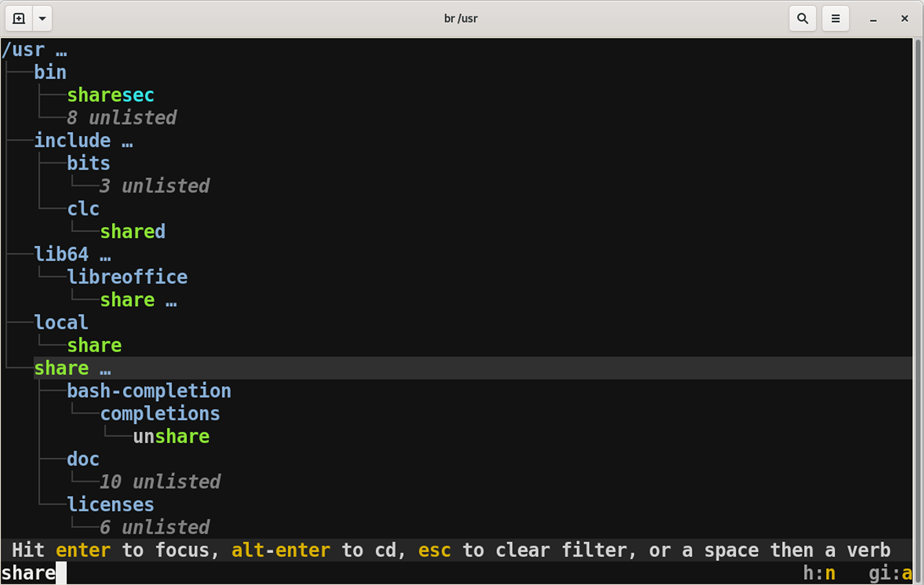
Task: Expand the lib64 directory
Action: coord(61,255)
